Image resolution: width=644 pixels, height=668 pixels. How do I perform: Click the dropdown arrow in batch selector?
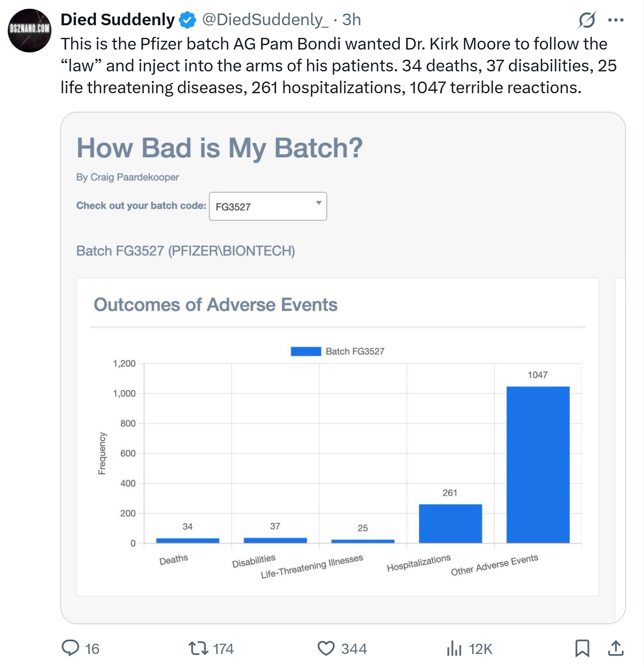tap(319, 202)
